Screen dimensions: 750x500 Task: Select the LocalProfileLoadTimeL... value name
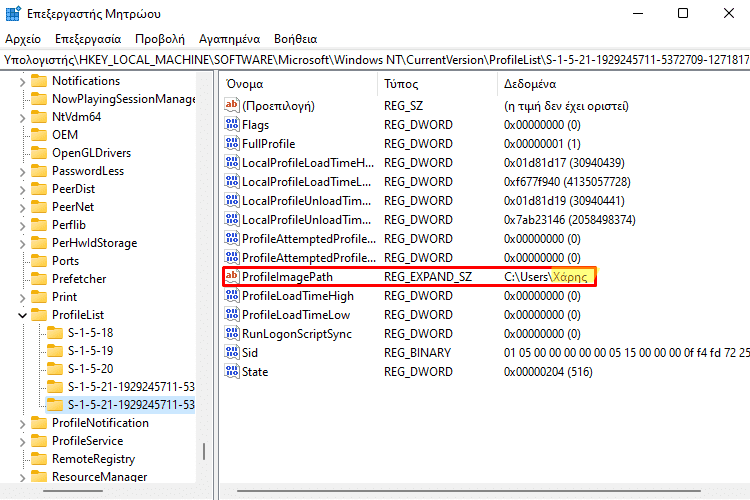click(306, 182)
